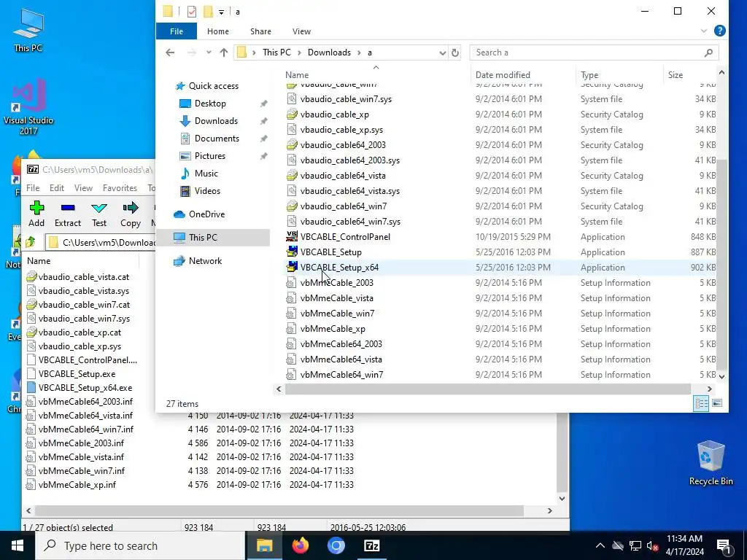Switch to details view layout icon
The image size is (747, 560).
pos(701,404)
